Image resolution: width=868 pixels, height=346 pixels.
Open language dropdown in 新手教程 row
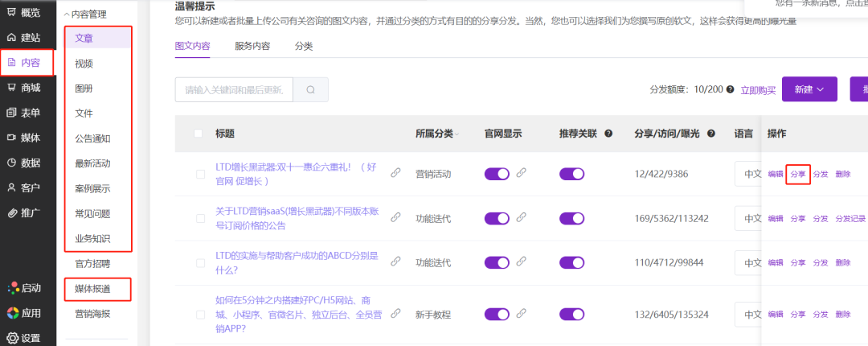click(x=748, y=315)
